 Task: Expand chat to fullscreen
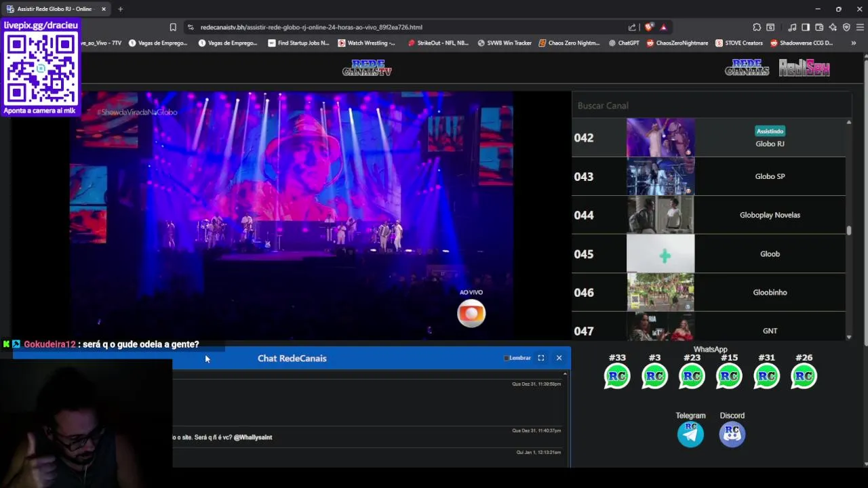click(541, 358)
